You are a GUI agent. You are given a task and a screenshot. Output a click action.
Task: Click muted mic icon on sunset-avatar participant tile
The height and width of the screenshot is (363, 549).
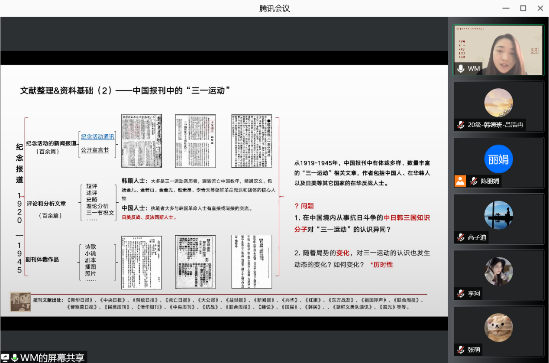coord(461,125)
